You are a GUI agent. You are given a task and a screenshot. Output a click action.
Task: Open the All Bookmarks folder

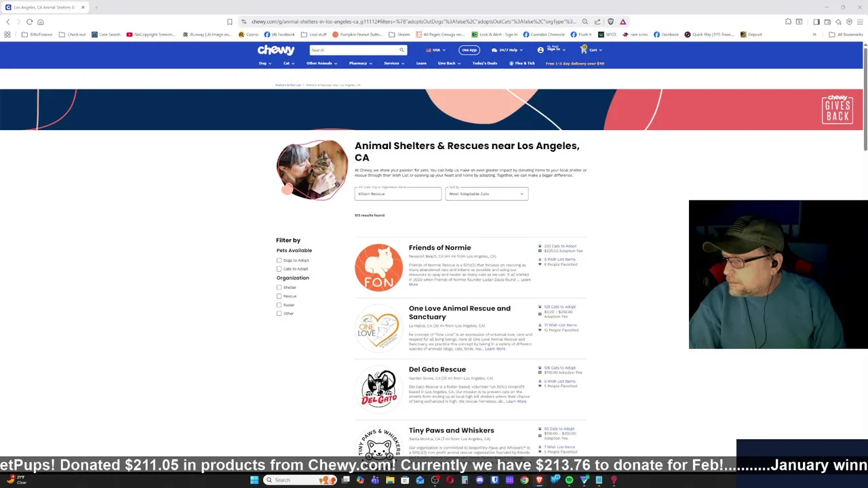(x=847, y=35)
